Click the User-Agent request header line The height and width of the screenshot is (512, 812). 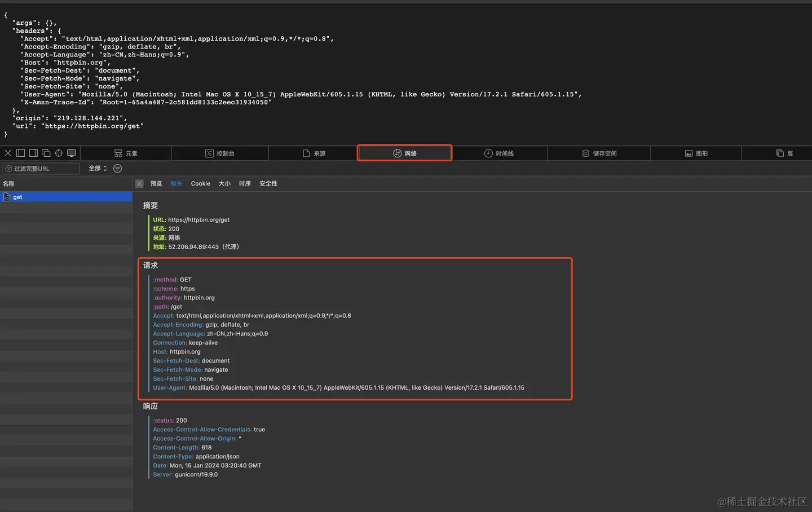point(338,388)
